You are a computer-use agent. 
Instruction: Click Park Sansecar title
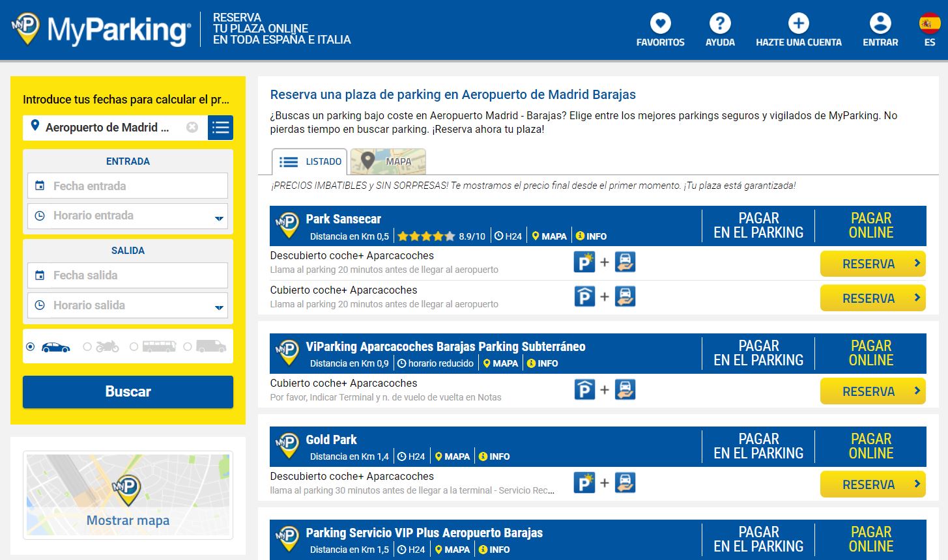click(343, 219)
